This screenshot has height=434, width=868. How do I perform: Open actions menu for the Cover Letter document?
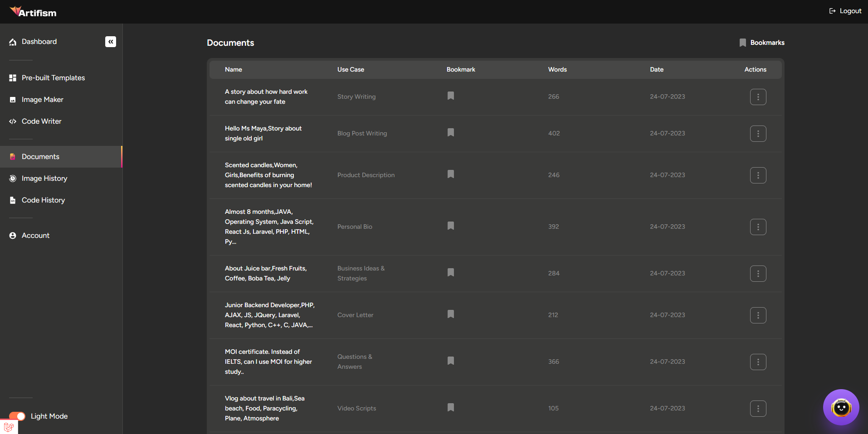[758, 315]
